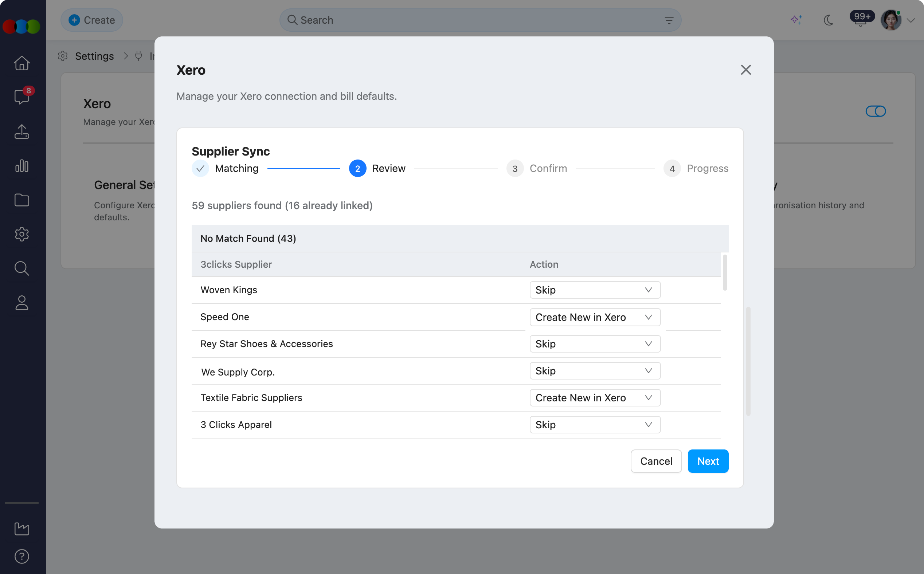Open action dropdown for Rey Star Shoes

[595, 344]
